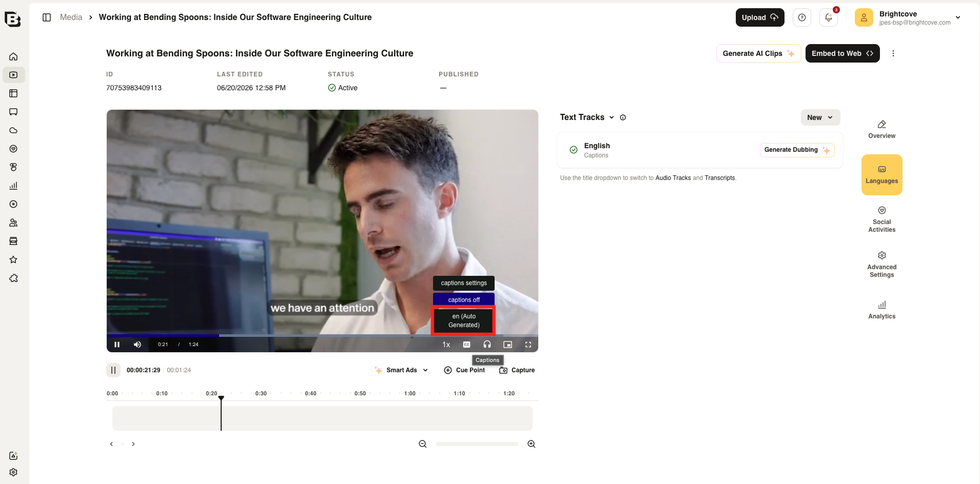Open the table layout icon in left sidebar
Screen dimensions: 980x484
click(13, 93)
